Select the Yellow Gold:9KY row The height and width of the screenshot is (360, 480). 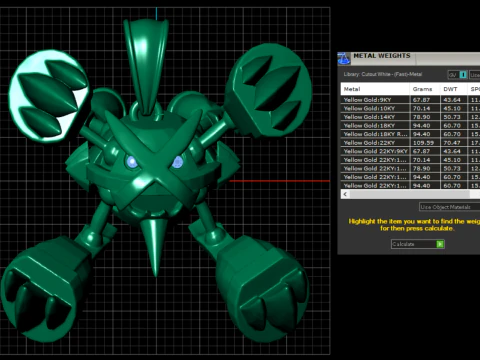(x=410, y=100)
